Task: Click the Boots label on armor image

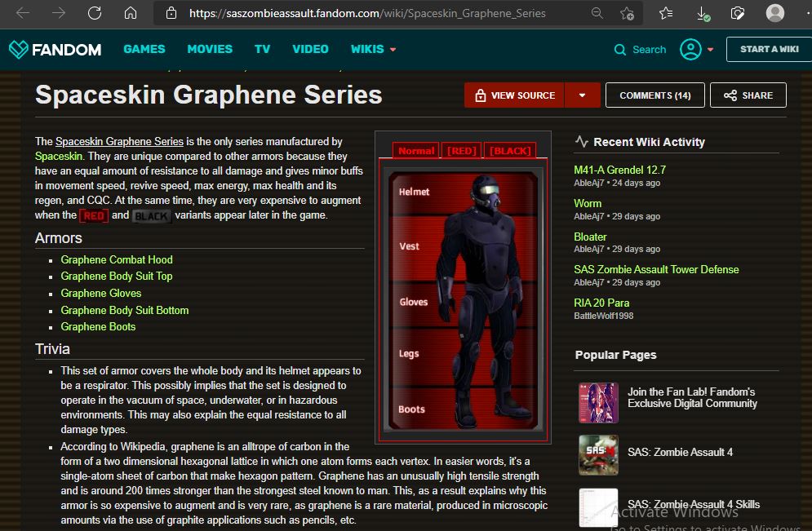Action: click(x=411, y=409)
